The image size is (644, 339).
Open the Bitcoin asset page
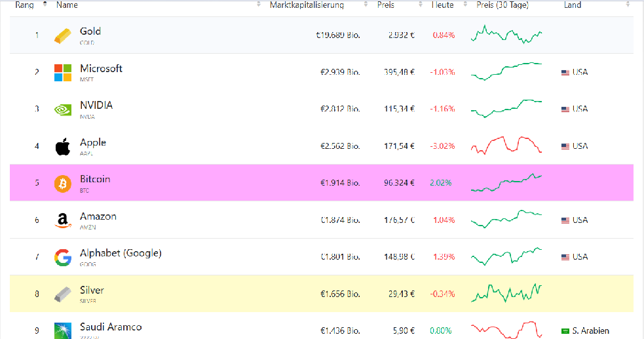[x=95, y=179]
